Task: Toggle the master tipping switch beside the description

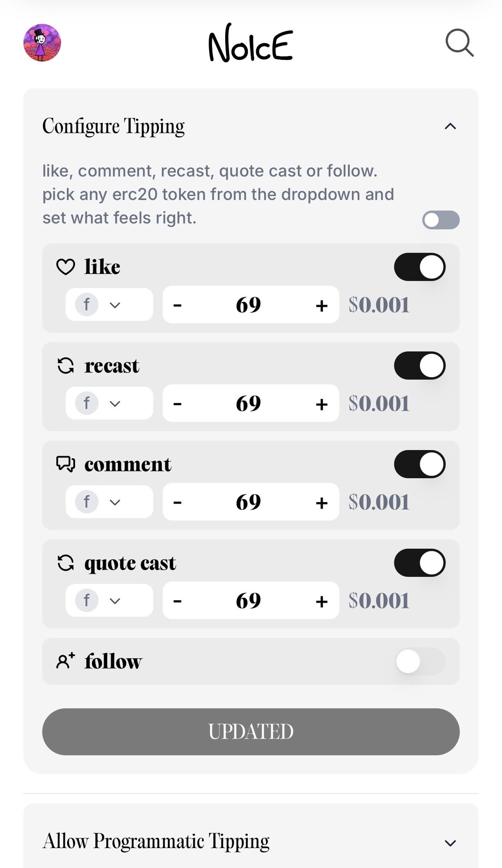Action: 440,220
